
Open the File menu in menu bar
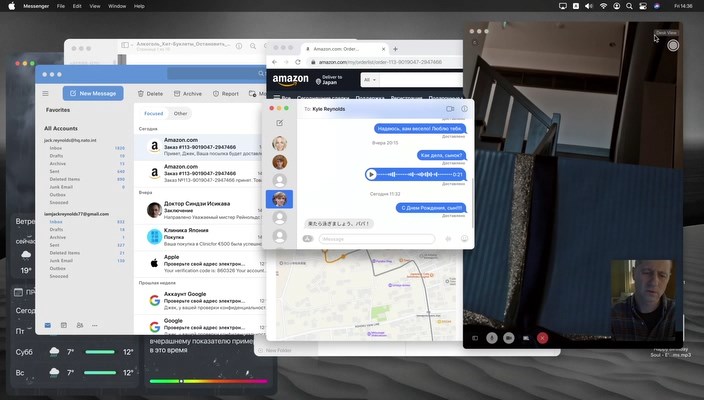[x=61, y=6]
